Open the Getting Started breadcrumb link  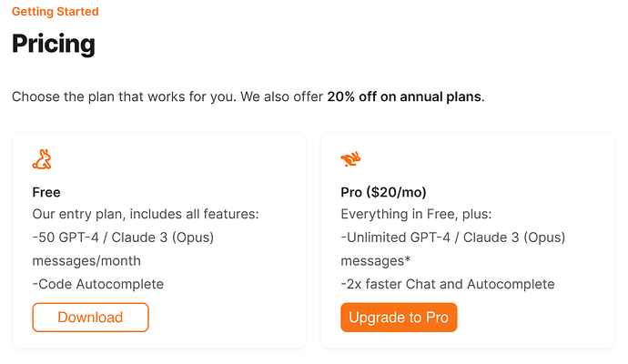click(56, 11)
